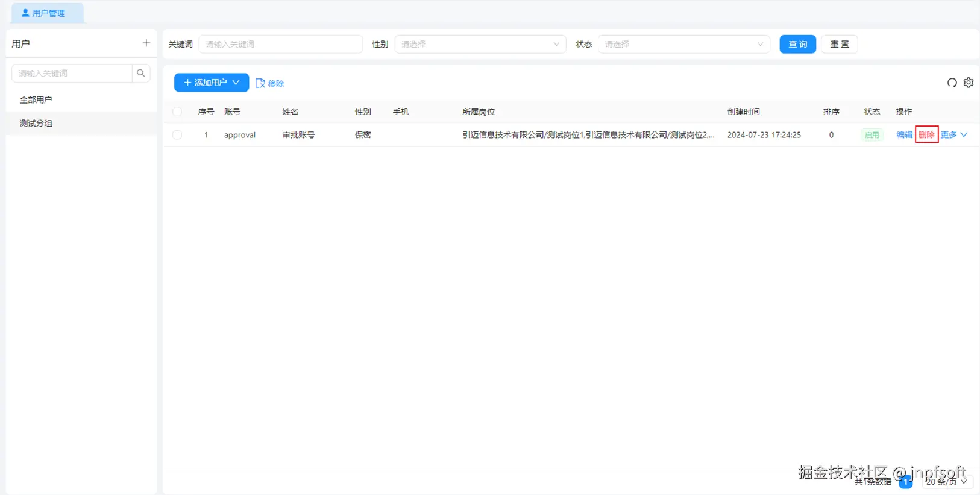Click 编辑 link for approval user

tap(904, 135)
